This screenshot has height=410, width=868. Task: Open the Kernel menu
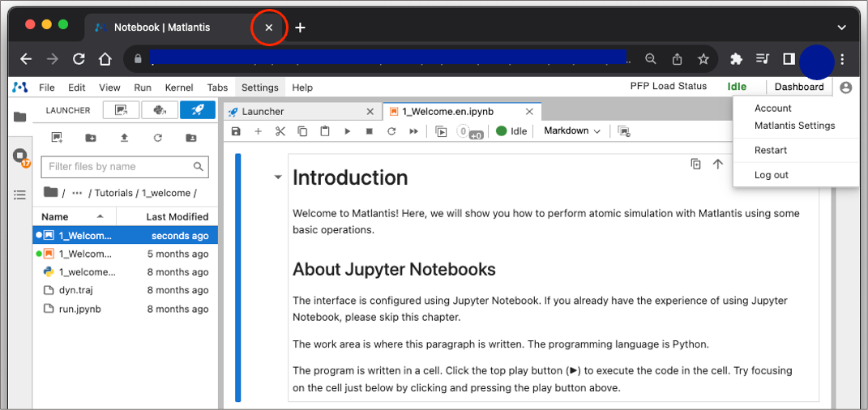click(x=179, y=88)
